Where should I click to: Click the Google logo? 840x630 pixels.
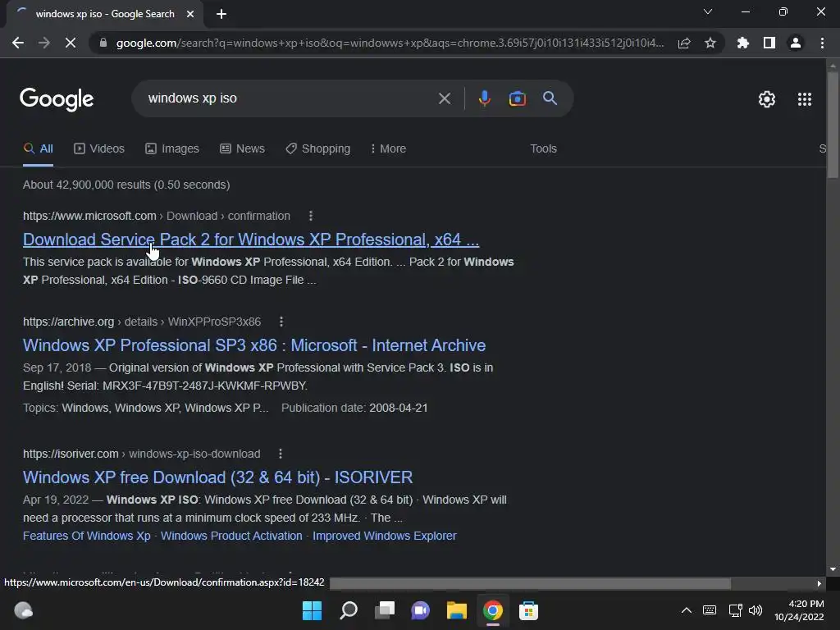(x=57, y=99)
